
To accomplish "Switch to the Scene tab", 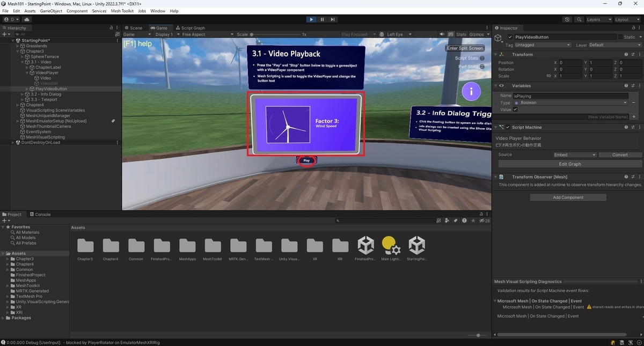I will tap(133, 28).
